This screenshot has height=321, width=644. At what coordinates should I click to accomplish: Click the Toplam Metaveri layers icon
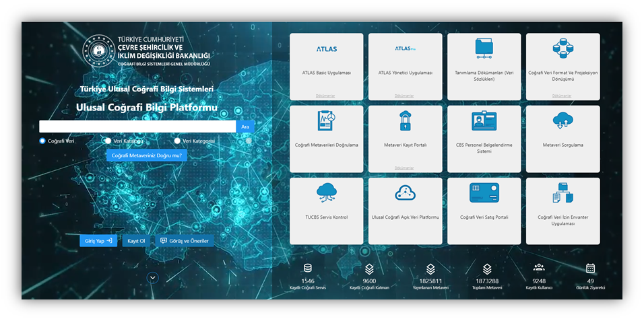487,269
